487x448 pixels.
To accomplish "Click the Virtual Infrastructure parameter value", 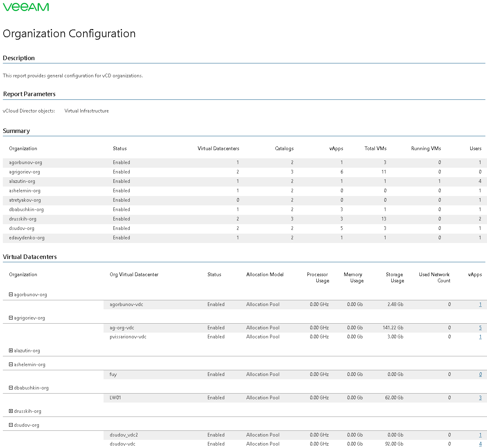I will [x=87, y=111].
